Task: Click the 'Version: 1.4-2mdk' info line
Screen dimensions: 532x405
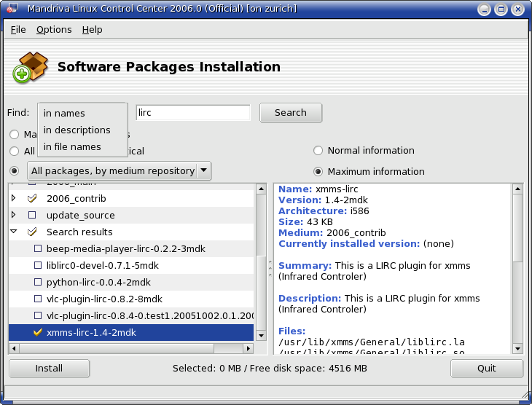Action: [x=323, y=200]
